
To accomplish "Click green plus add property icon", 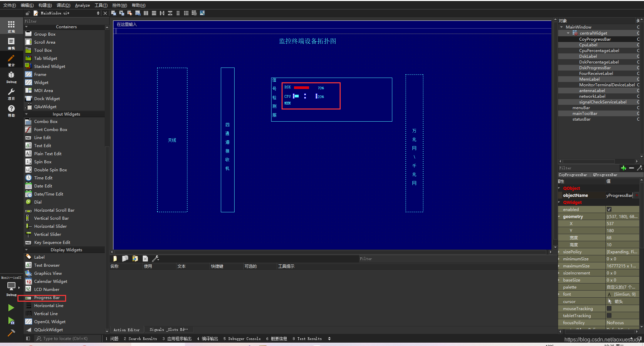I will [624, 168].
